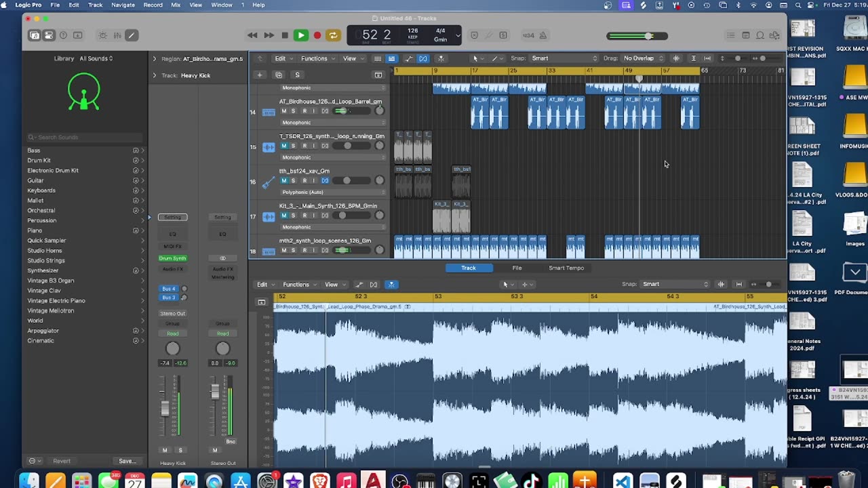This screenshot has width=868, height=488.
Task: Click the Add Track plus button
Action: [x=259, y=75]
